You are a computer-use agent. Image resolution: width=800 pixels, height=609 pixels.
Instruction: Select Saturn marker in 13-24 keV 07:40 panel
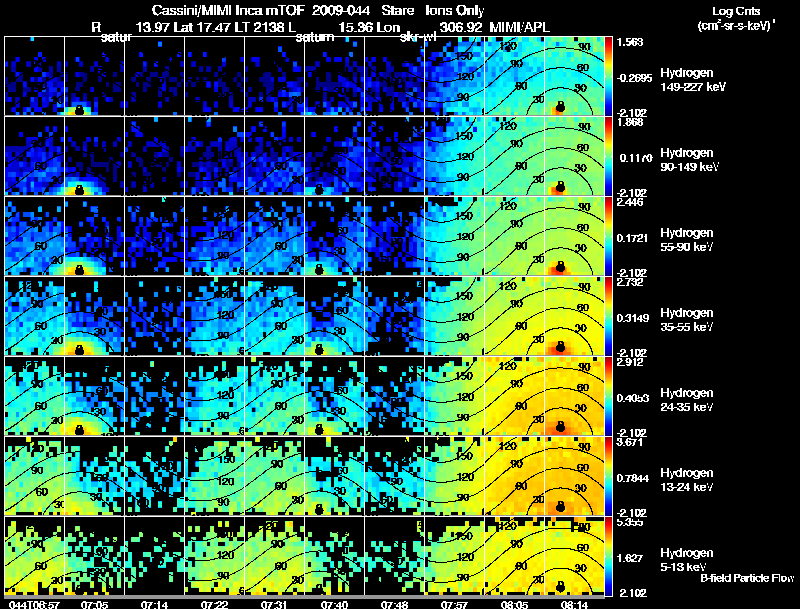pyautogui.click(x=319, y=509)
